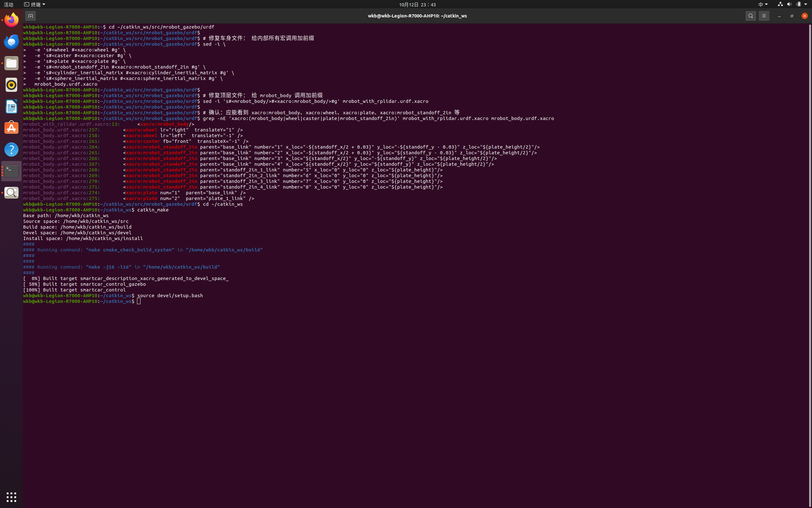Open the clock showing 10月12日 23:43
The height and width of the screenshot is (508, 812).
[x=417, y=4]
